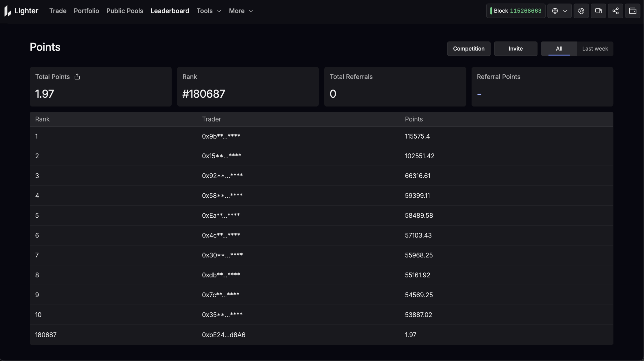This screenshot has width=644, height=361.
Task: Click the Competition button
Action: click(x=469, y=49)
